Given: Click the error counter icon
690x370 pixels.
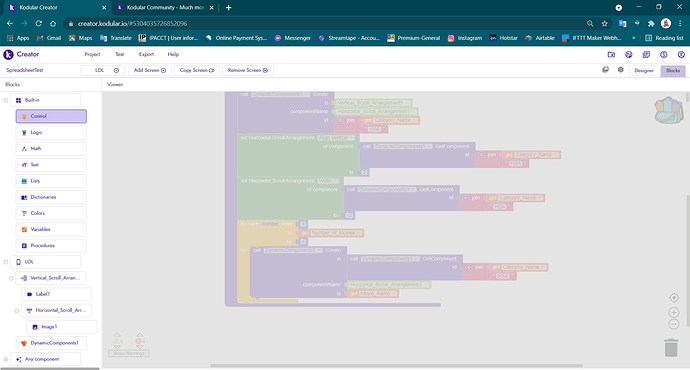Looking at the screenshot, I should (x=139, y=341).
